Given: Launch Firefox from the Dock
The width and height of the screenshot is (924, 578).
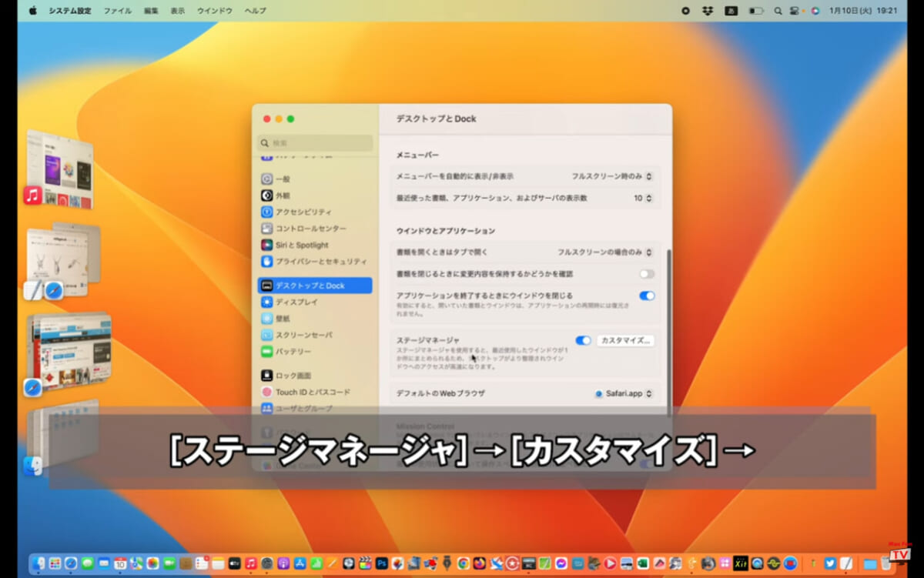Looking at the screenshot, I should pos(478,563).
